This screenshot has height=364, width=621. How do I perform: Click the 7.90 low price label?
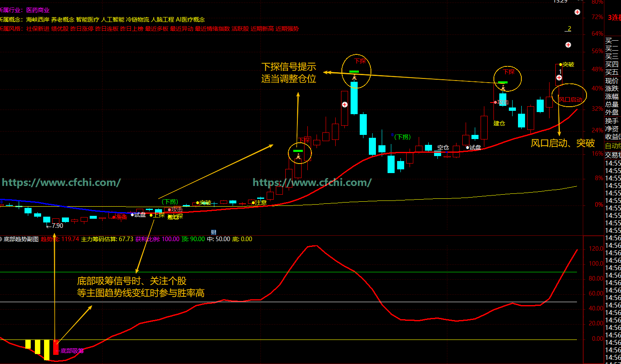(x=57, y=226)
